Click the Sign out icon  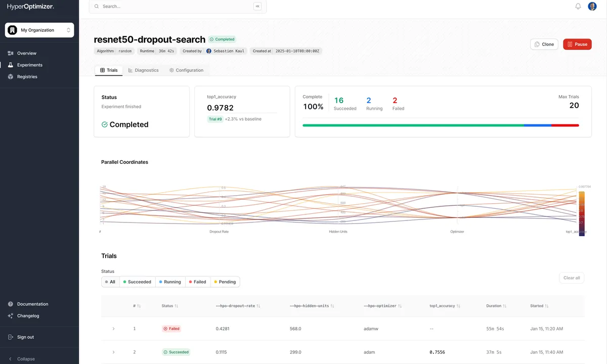[x=10, y=337]
